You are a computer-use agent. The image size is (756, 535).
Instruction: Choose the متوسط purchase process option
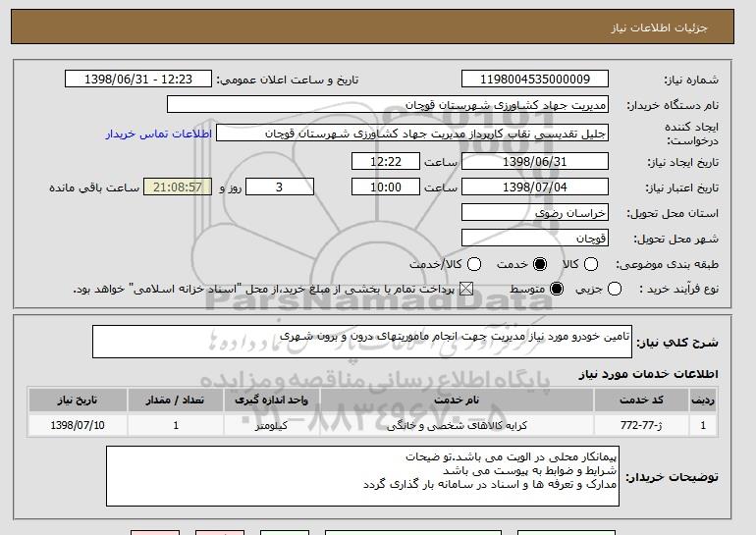[557, 289]
